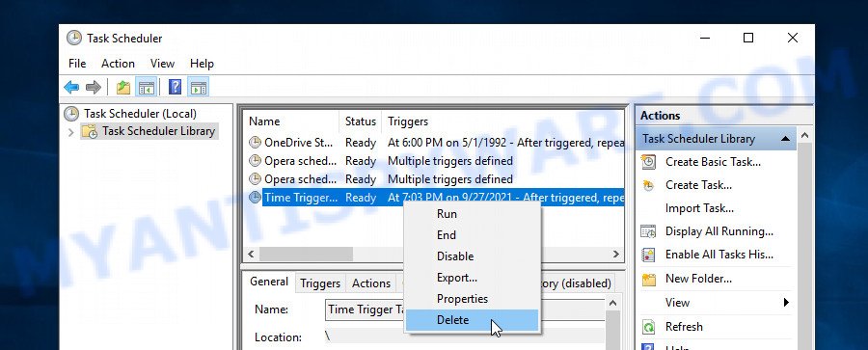868x350 pixels.
Task: Click Import Task... action
Action: [x=700, y=208]
